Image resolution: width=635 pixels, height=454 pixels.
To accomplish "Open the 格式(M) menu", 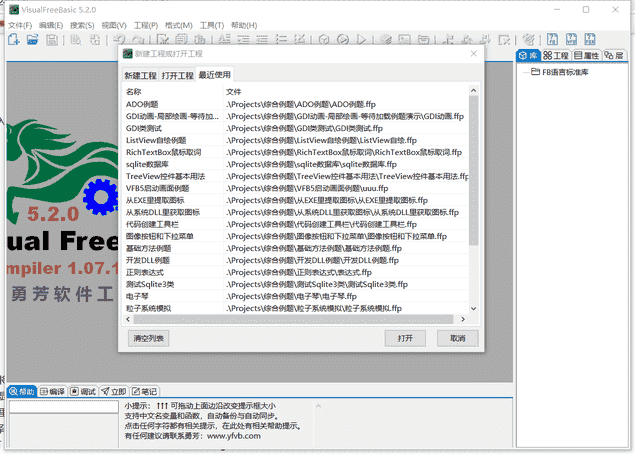I will pyautogui.click(x=179, y=25).
